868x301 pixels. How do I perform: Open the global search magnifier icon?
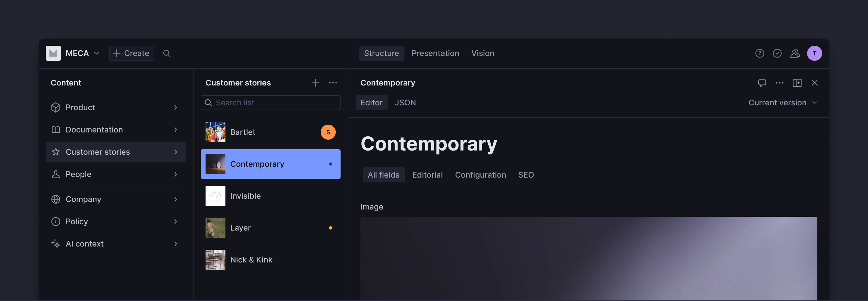(167, 53)
